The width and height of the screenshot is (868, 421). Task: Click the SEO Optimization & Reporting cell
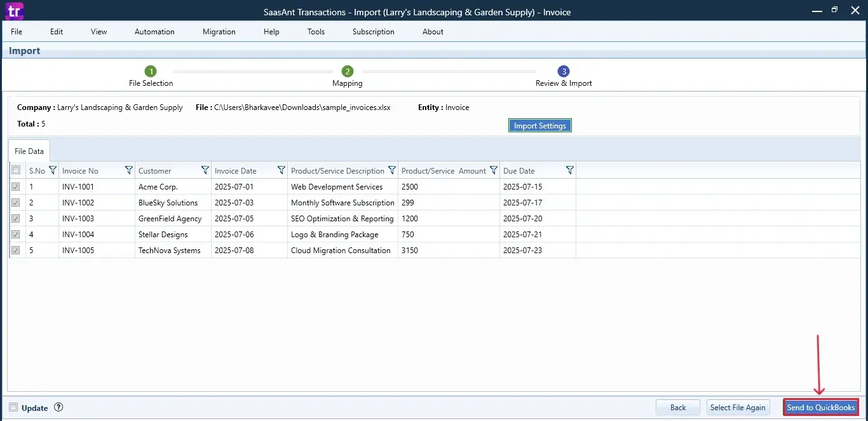(343, 219)
